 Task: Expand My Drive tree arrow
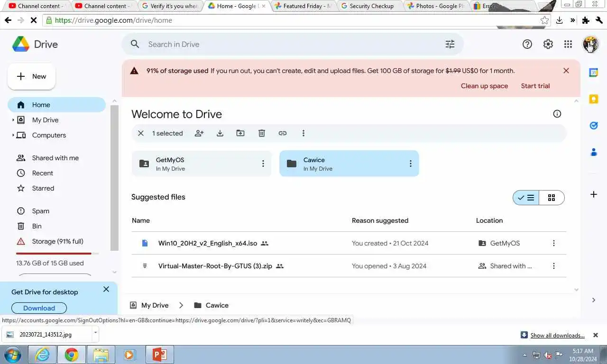coord(13,120)
